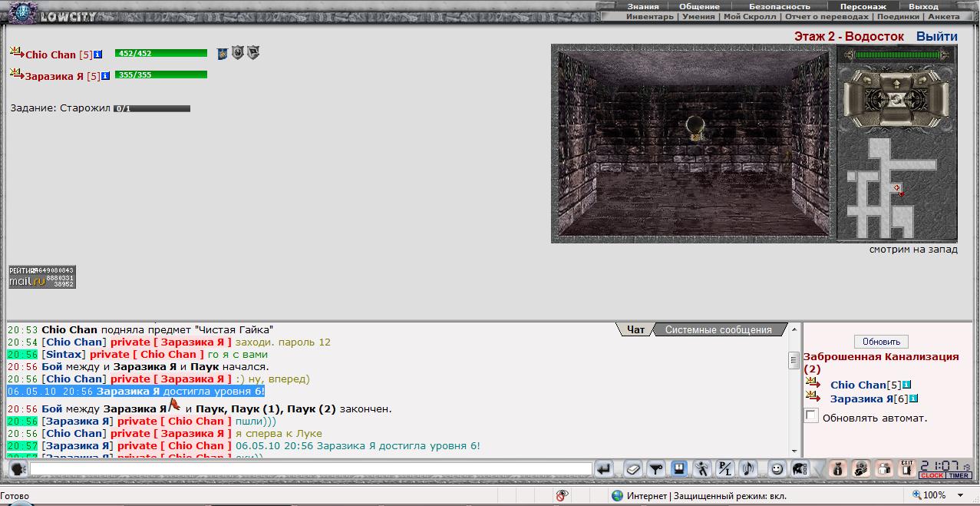Click the mail.ru rating counter banner
The height and width of the screenshot is (506, 980).
pos(42,277)
